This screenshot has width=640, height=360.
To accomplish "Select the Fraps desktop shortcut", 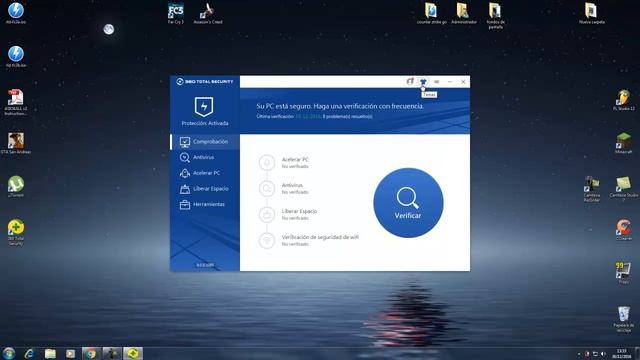I will coord(624,273).
